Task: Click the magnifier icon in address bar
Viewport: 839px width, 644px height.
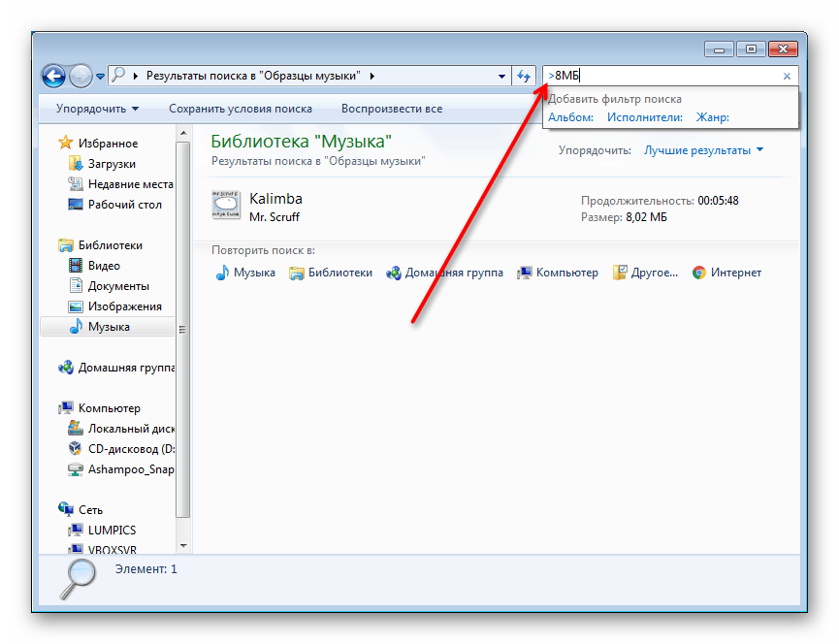Action: pos(118,76)
